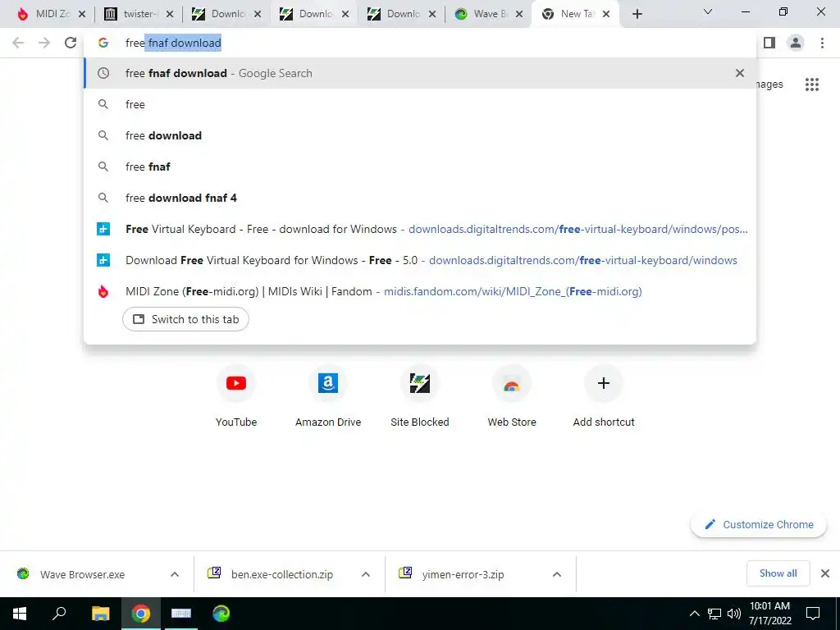Open the Google apps grid icon
The height and width of the screenshot is (630, 840).
pos(812,84)
